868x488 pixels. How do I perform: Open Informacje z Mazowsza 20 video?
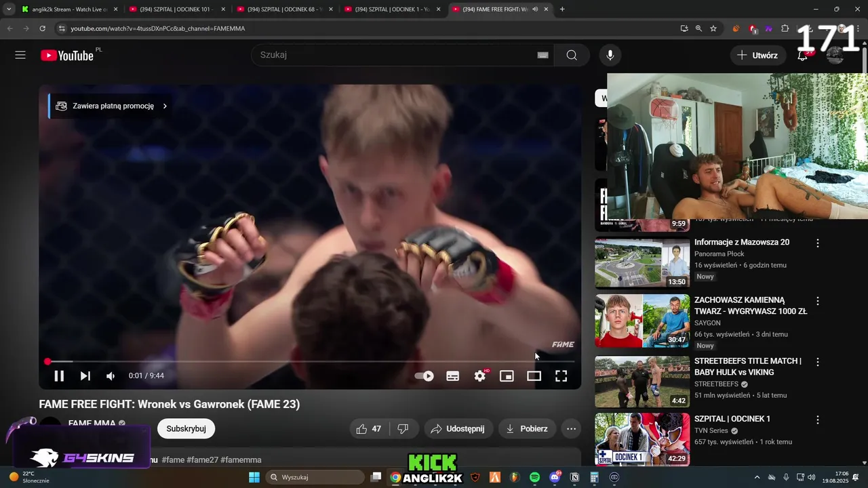click(742, 242)
